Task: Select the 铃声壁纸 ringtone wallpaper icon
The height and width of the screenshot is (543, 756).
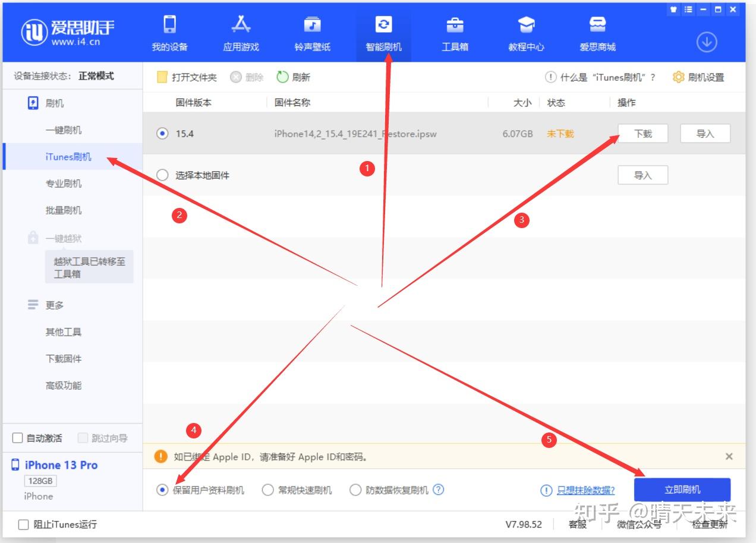Action: 312,25
